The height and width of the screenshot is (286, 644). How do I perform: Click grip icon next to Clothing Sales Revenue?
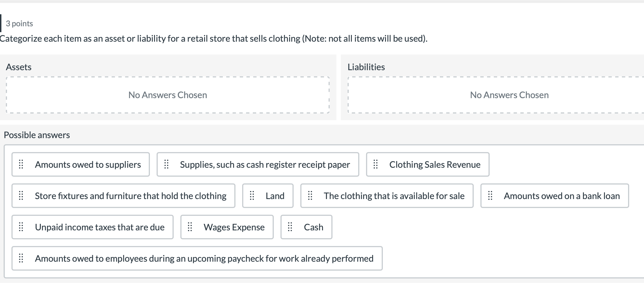tap(376, 164)
